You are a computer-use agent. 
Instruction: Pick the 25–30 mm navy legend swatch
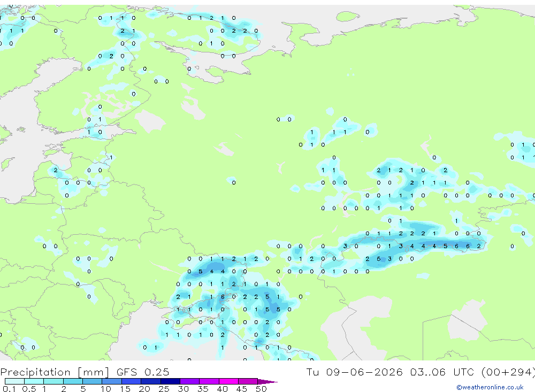point(170,381)
